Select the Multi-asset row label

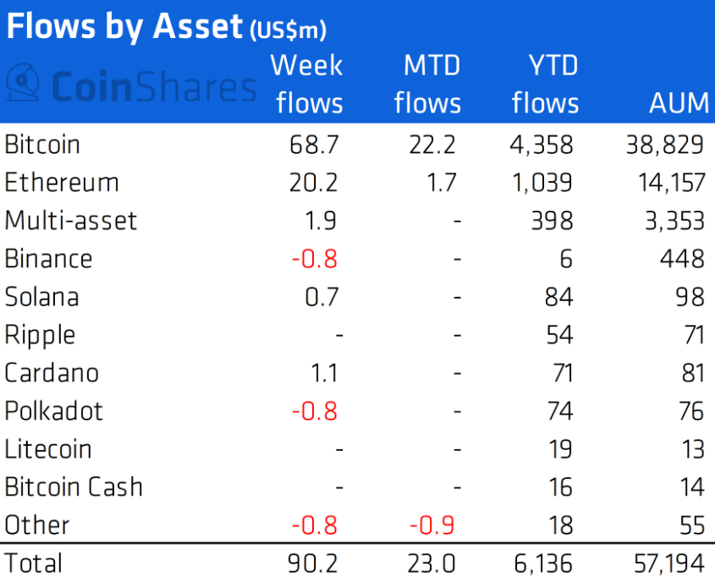[x=71, y=221]
